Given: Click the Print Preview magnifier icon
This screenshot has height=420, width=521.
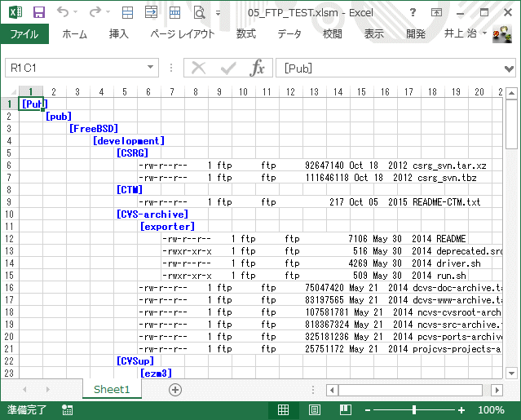Looking at the screenshot, I should (199, 11).
